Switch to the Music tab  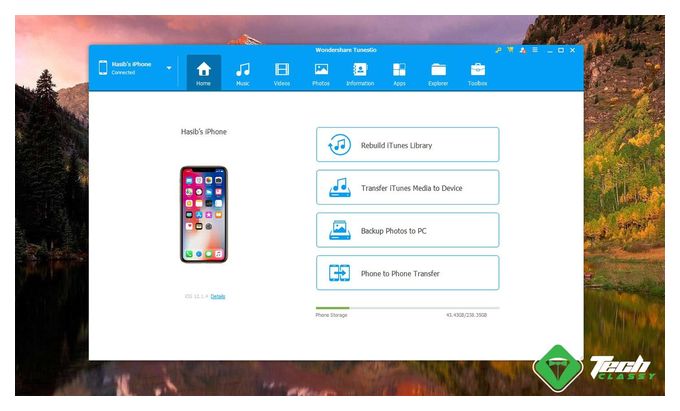(243, 72)
